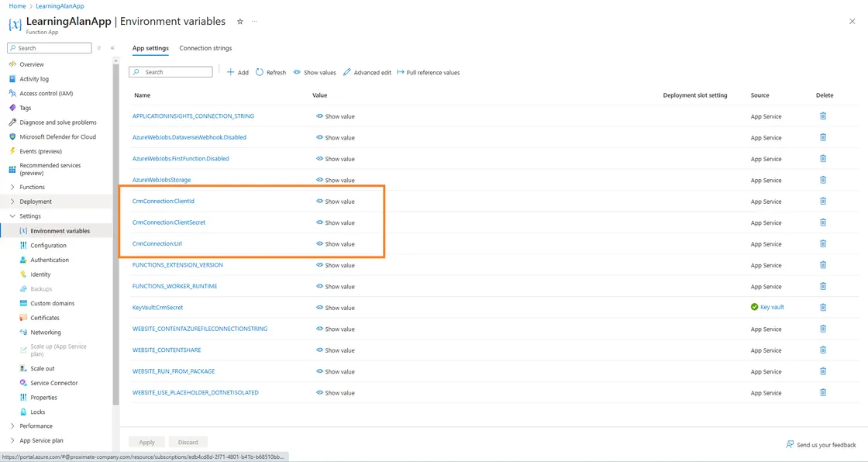Delete the CrmConnection:ClientId setting
The width and height of the screenshot is (868, 462).
(822, 201)
